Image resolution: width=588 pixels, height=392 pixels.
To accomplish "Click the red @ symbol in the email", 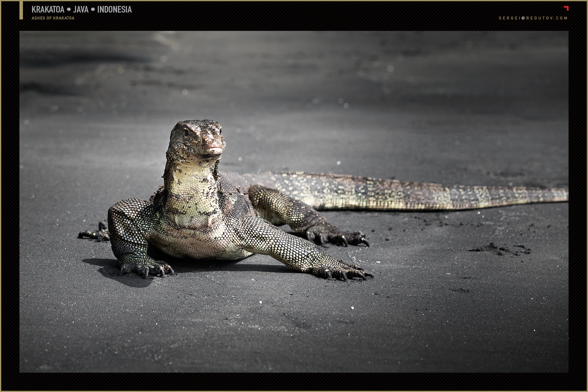I will 523,18.
